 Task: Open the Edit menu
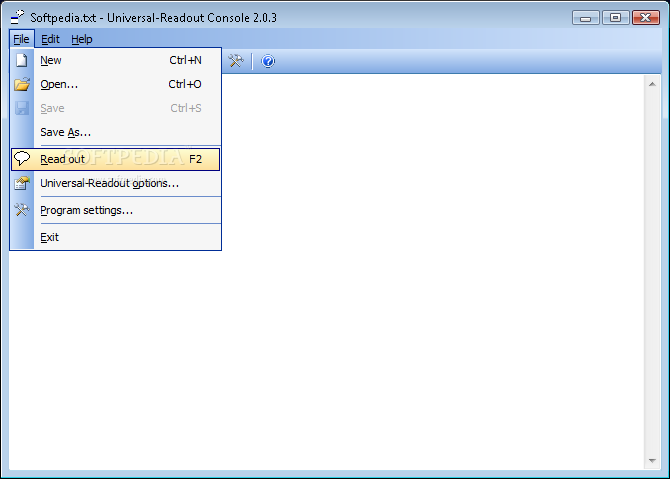50,39
